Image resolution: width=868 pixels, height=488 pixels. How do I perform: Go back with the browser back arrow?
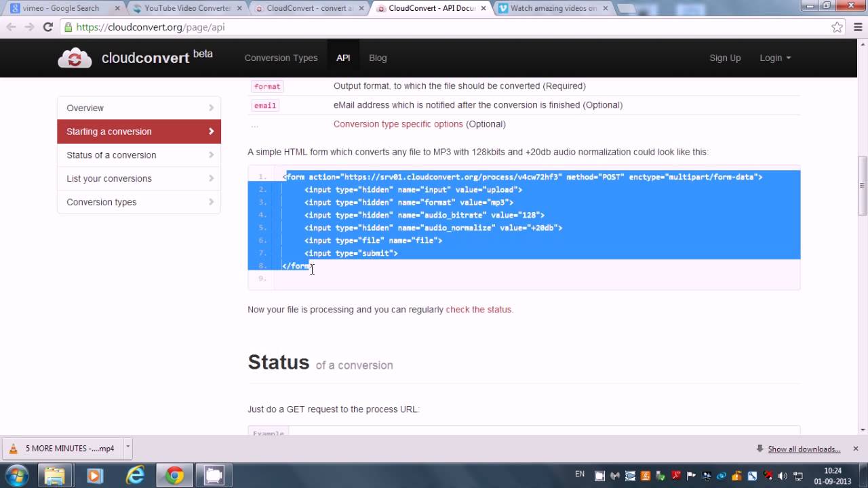click(12, 27)
